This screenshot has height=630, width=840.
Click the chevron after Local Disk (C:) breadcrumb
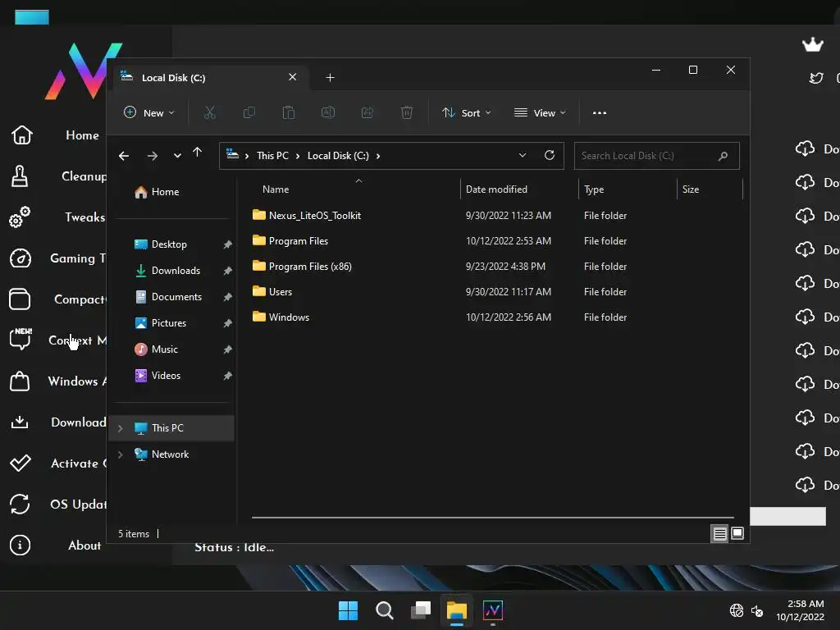tap(378, 156)
